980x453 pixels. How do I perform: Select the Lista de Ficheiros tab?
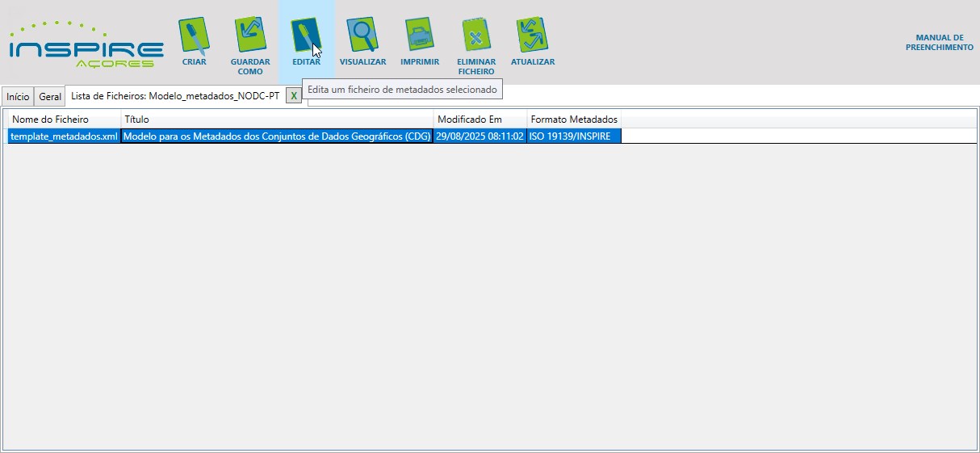pos(174,96)
